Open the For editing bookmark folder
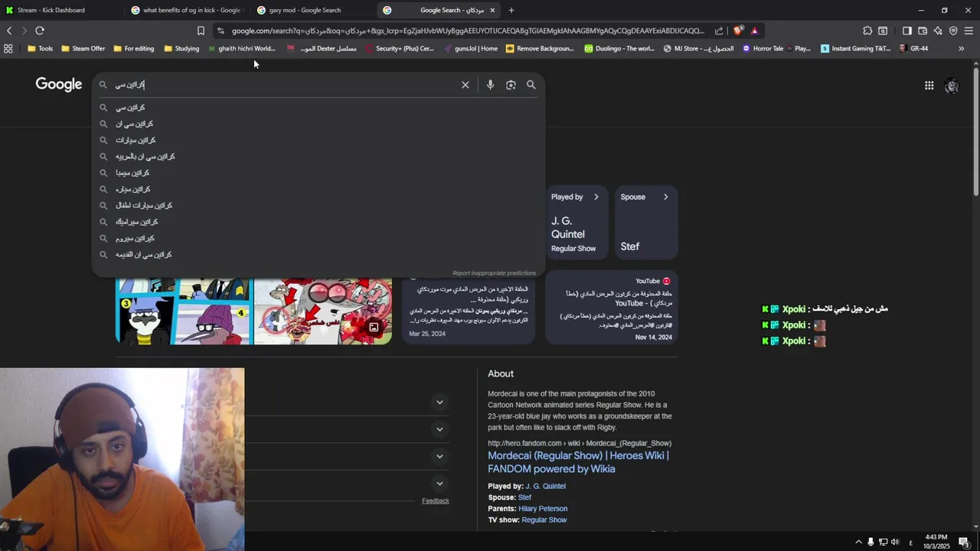Viewport: 980px width, 551px height. point(133,48)
